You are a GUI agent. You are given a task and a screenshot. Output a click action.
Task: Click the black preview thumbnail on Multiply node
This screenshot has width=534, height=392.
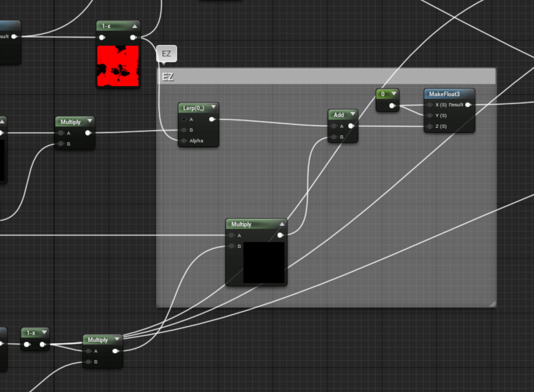click(x=264, y=262)
